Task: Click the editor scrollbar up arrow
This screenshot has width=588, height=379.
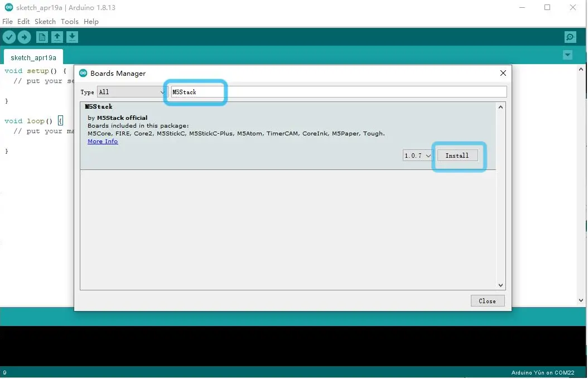Action: click(581, 69)
